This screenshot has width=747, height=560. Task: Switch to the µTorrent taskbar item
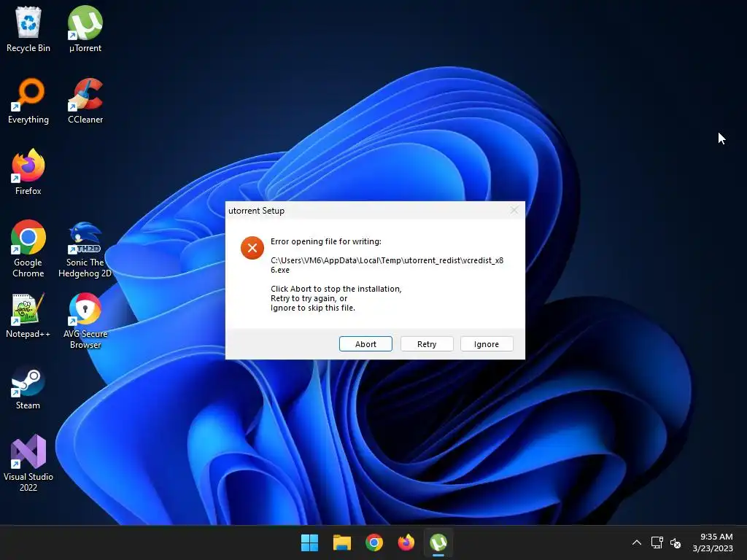[x=438, y=542]
